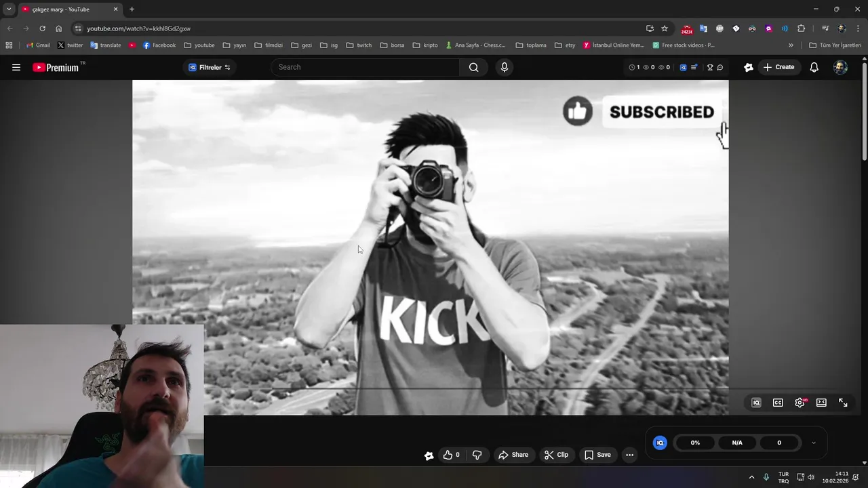Click the Create button
The image size is (868, 488).
[x=778, y=67]
